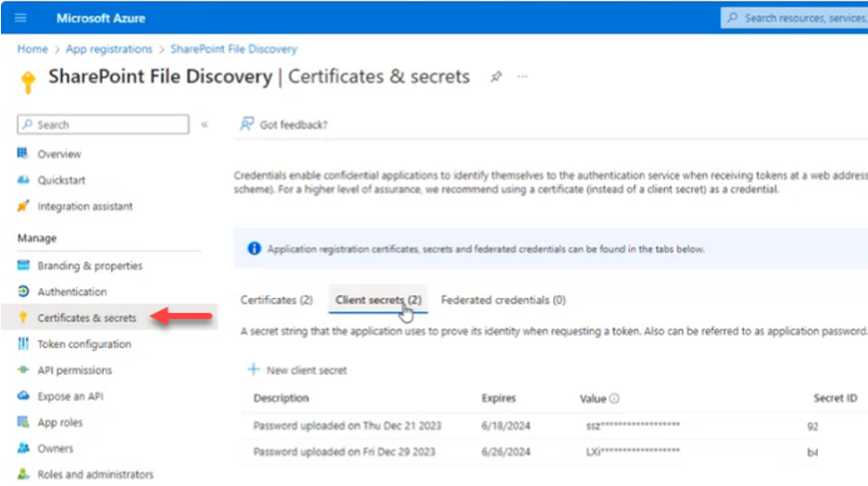Open Integration assistant
Screen dimensions: 868x486
[85, 206]
